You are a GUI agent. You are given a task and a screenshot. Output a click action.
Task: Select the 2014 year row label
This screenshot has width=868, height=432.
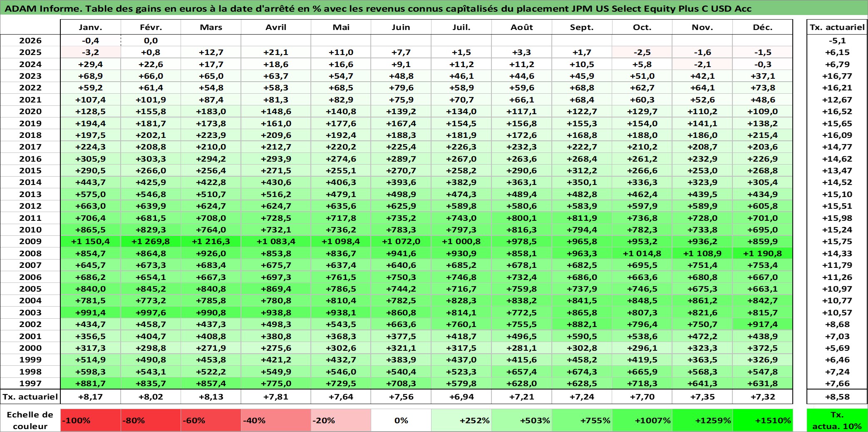[30, 182]
